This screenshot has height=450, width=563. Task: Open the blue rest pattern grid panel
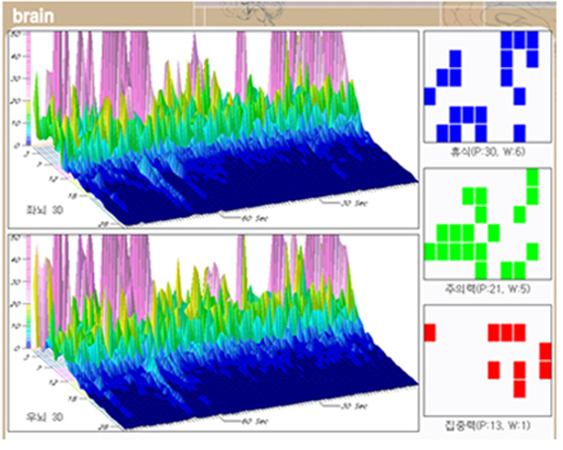487,87
